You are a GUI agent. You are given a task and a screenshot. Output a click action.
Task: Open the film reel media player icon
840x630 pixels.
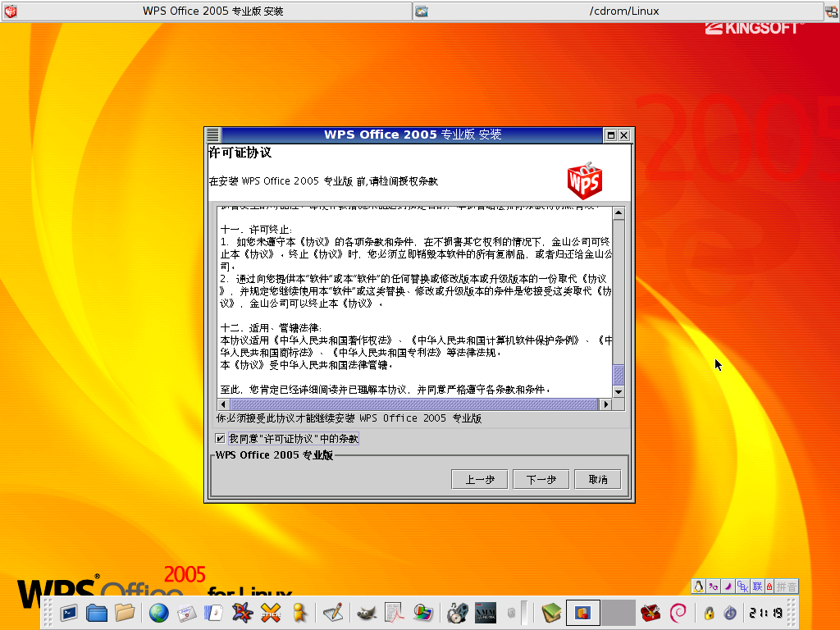[458, 612]
